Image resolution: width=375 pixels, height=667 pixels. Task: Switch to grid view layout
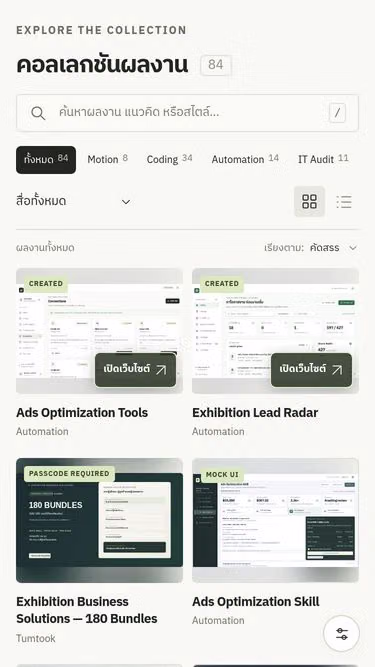coord(310,202)
